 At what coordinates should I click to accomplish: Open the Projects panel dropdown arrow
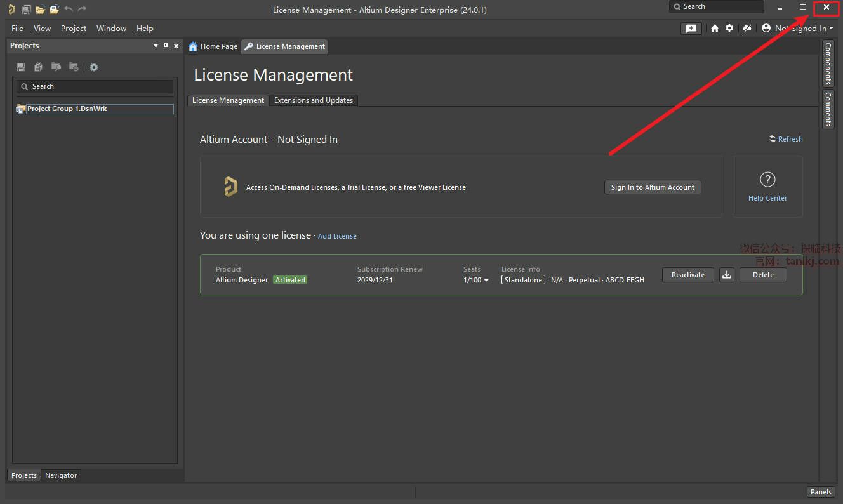coord(156,46)
